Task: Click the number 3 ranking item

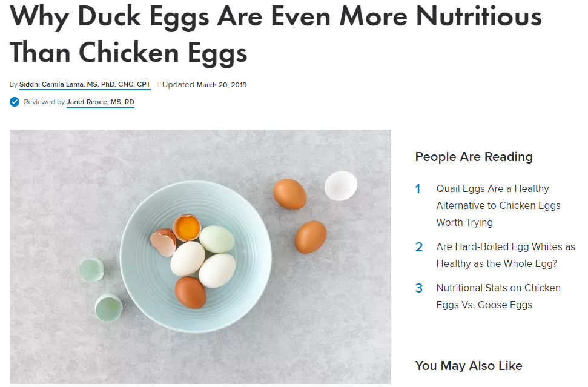Action: point(419,288)
